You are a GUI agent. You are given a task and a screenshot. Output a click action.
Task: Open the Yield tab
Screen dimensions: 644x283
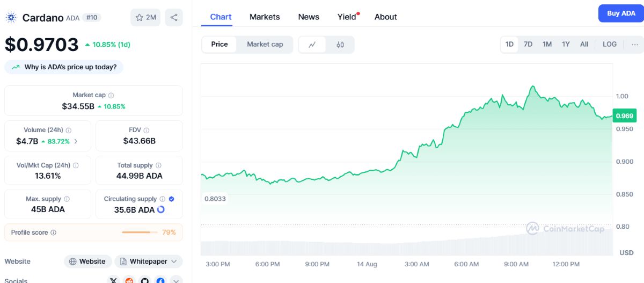[347, 17]
